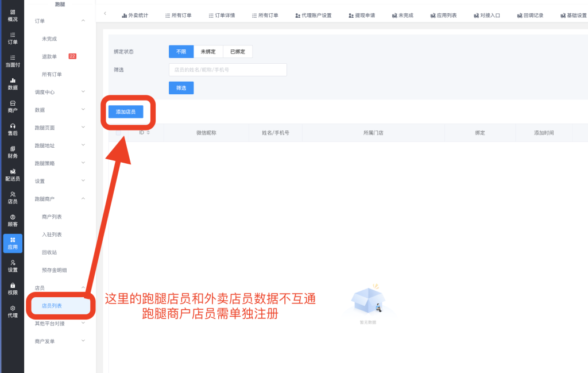Open the 代理 agent icon in sidebar
The height and width of the screenshot is (373, 588).
pos(12,312)
